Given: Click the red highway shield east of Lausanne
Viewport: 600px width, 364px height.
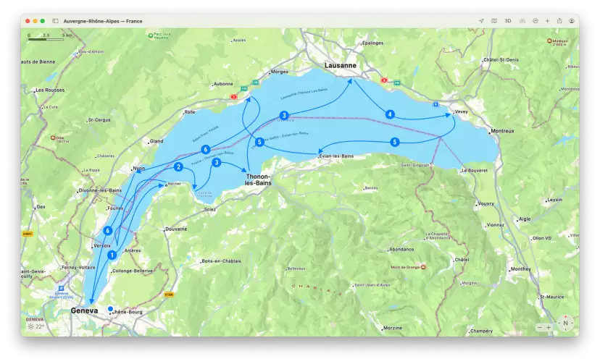Looking at the screenshot, I should tap(384, 80).
